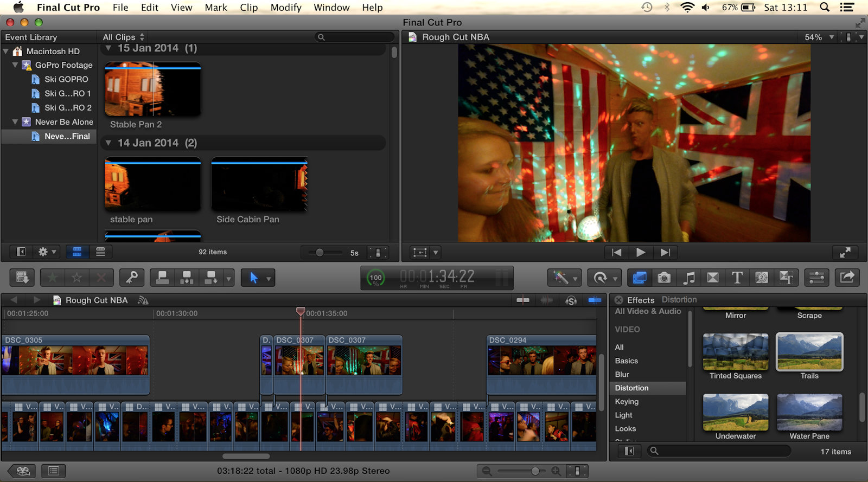This screenshot has height=482, width=868.
Task: Open the Clip menu
Action: [249, 8]
